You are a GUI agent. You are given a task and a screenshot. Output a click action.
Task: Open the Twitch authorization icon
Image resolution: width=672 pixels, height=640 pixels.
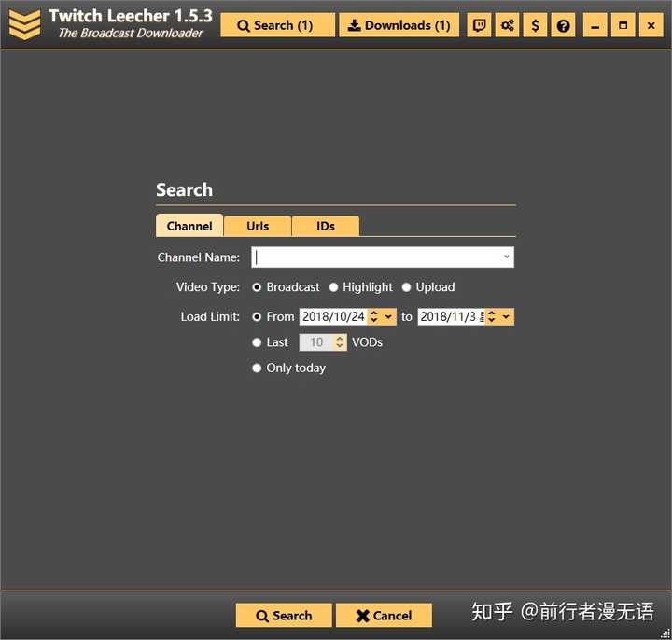[x=479, y=25]
